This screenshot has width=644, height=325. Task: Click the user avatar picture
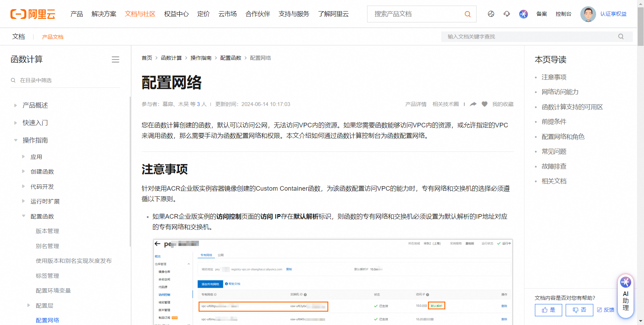point(588,14)
